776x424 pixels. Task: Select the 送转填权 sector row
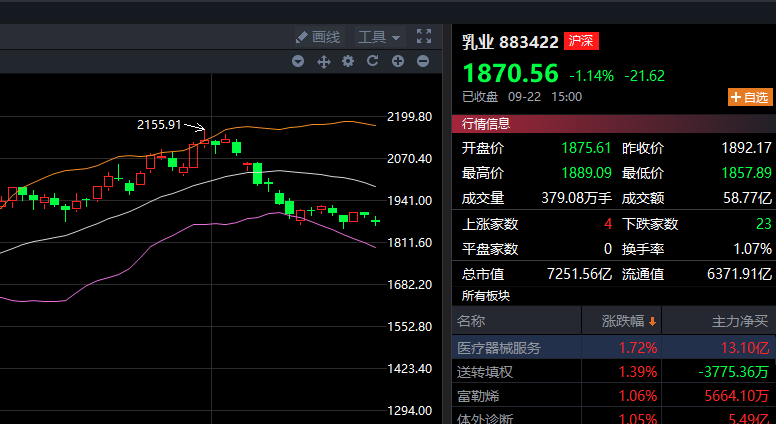[614, 372]
